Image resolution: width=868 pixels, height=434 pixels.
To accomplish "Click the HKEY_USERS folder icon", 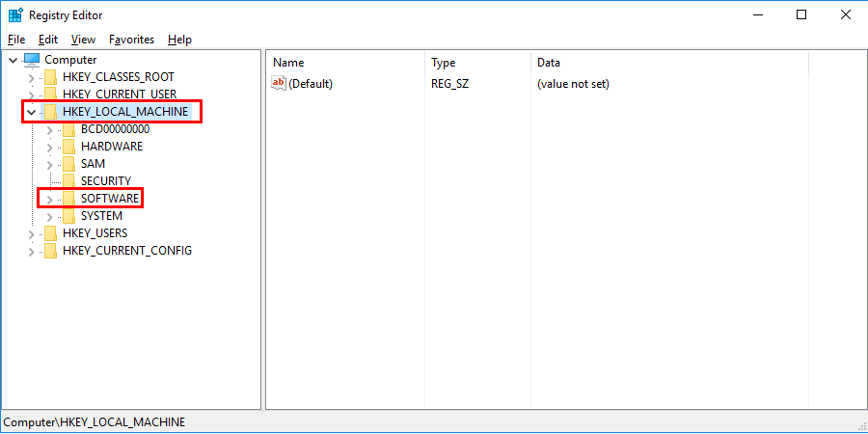I will tap(50, 233).
